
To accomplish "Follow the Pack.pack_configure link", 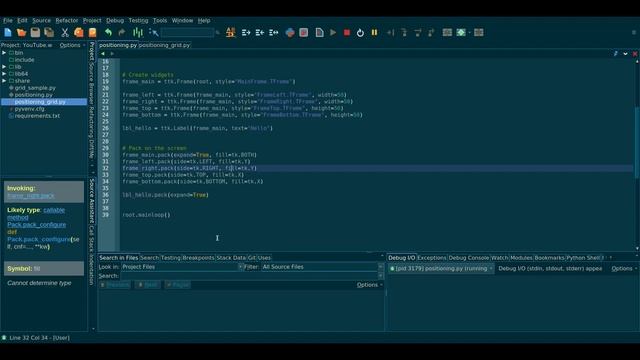I will tap(36, 224).
